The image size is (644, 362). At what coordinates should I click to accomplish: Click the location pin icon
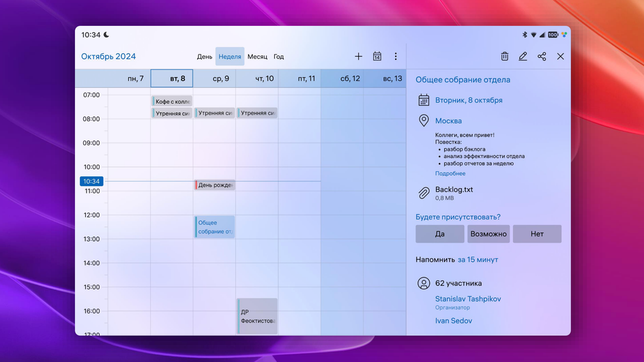tap(424, 120)
